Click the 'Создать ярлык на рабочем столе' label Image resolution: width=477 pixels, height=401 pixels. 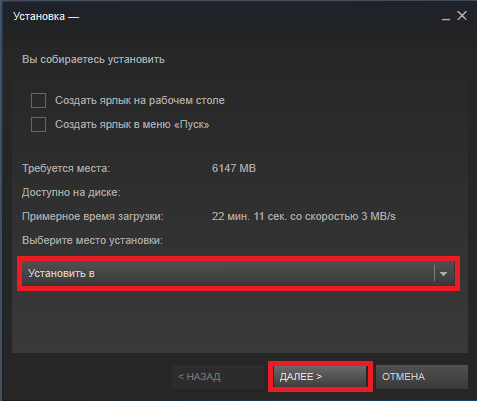point(140,100)
